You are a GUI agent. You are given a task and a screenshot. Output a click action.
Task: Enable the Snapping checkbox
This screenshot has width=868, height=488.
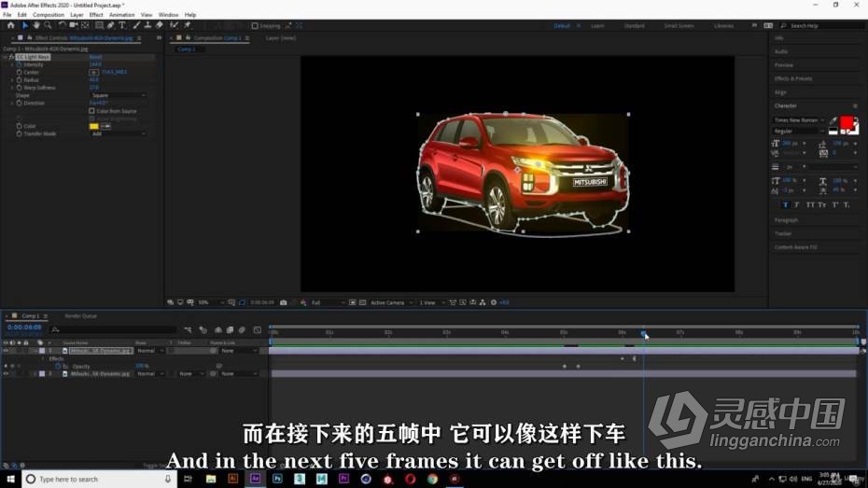(x=255, y=26)
